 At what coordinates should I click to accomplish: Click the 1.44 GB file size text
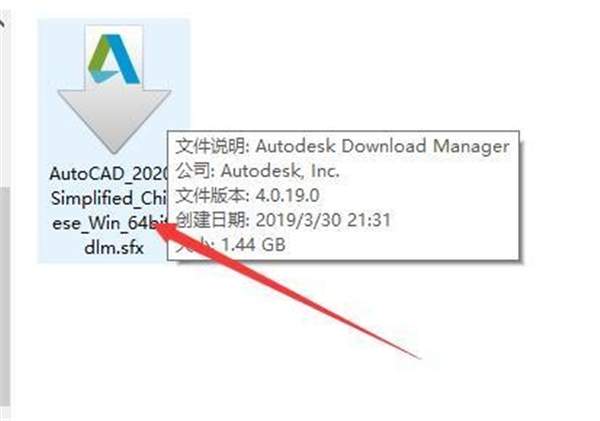tap(254, 245)
